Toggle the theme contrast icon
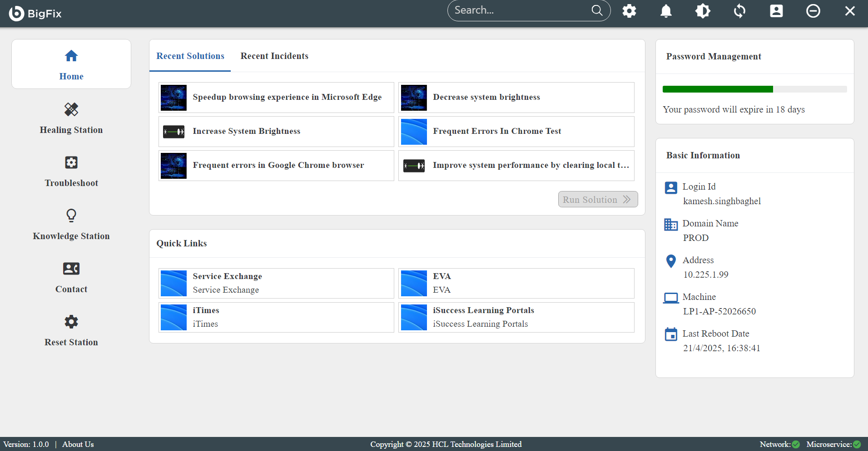Image resolution: width=868 pixels, height=451 pixels. [x=703, y=11]
